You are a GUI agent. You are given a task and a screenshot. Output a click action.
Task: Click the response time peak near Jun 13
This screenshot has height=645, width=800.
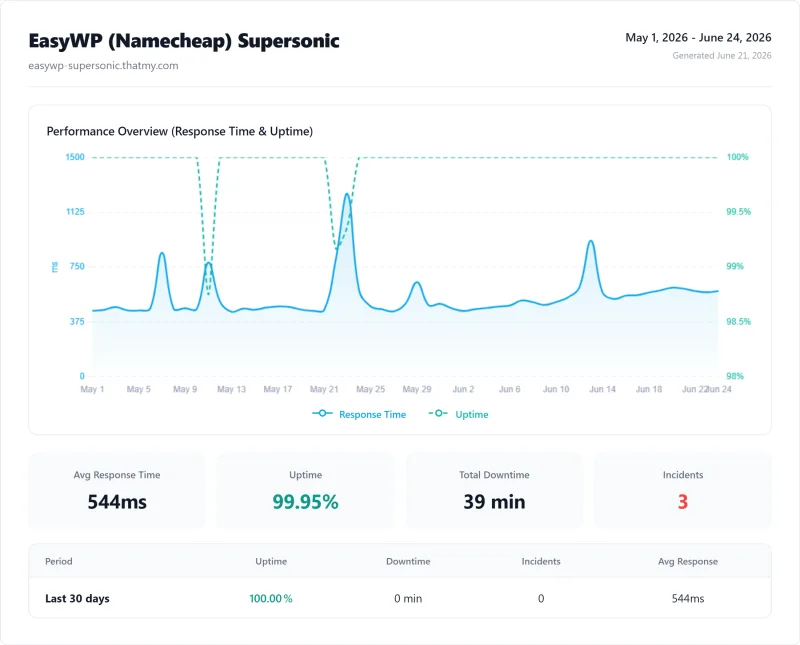[591, 241]
